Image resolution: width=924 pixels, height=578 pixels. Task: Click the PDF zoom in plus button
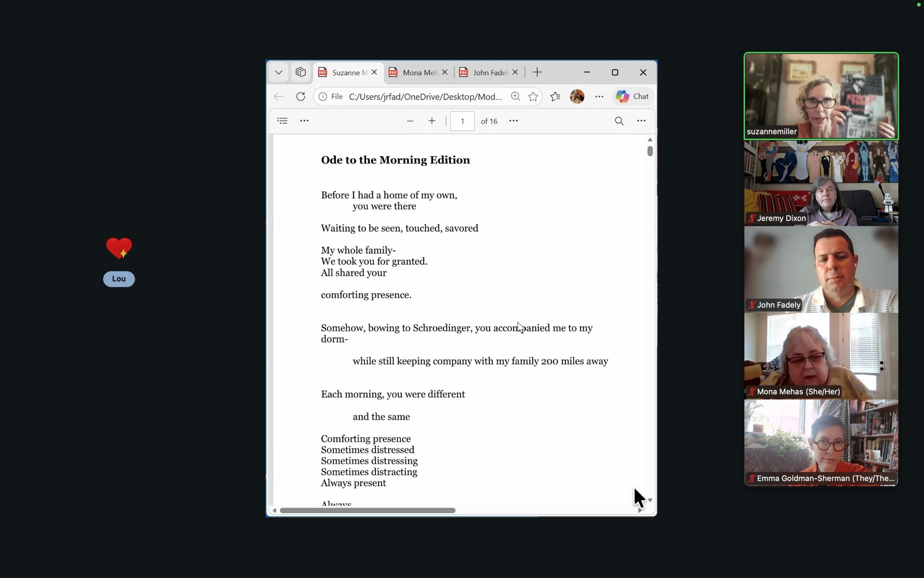[x=432, y=121]
